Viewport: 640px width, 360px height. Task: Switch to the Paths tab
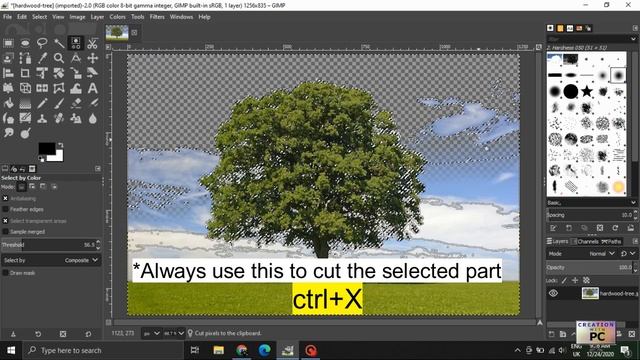click(x=611, y=241)
